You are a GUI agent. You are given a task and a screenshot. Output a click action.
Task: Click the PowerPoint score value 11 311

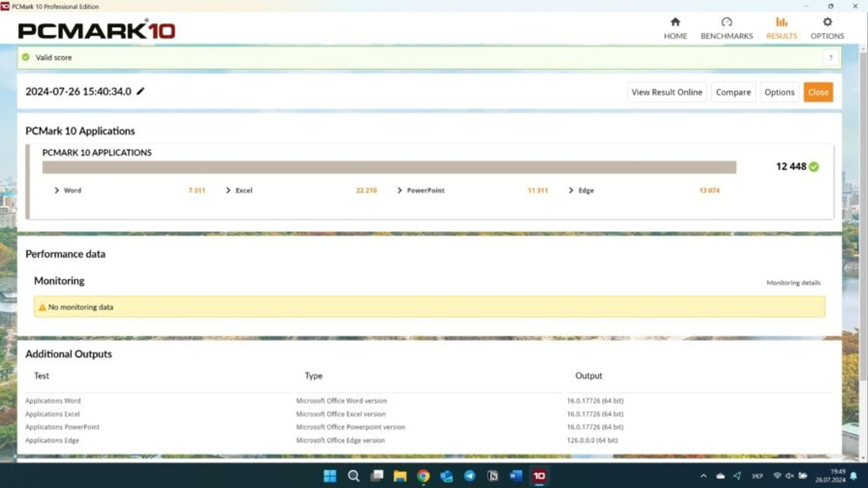[538, 190]
